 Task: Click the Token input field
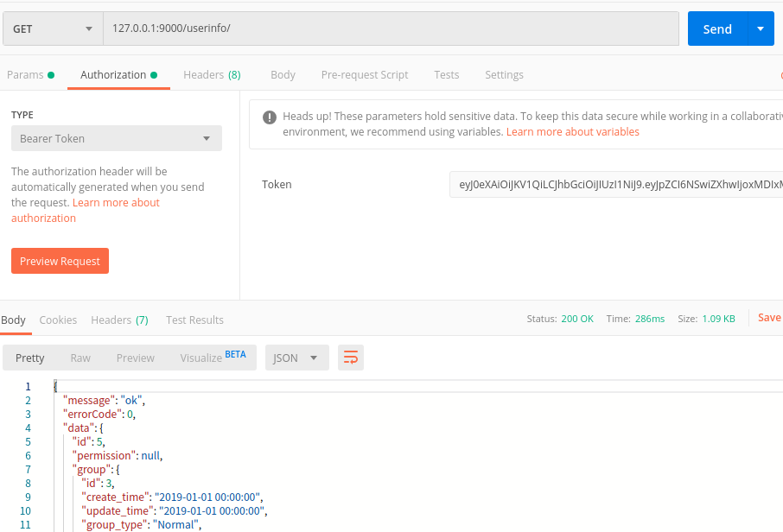pyautogui.click(x=616, y=185)
